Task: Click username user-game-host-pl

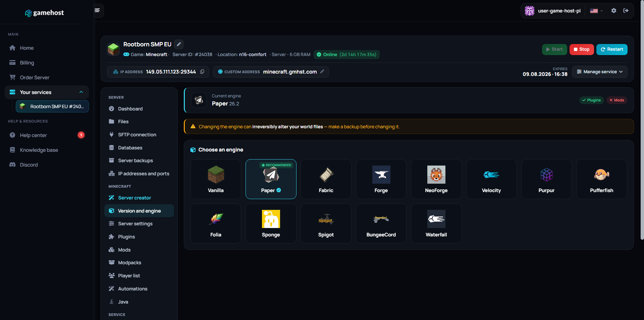Action: click(x=559, y=11)
